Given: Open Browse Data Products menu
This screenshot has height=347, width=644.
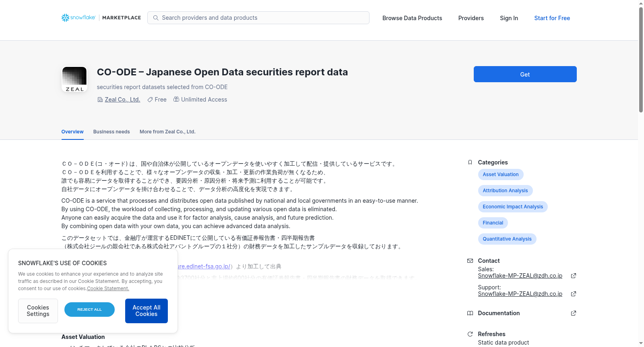Looking at the screenshot, I should coord(412,18).
